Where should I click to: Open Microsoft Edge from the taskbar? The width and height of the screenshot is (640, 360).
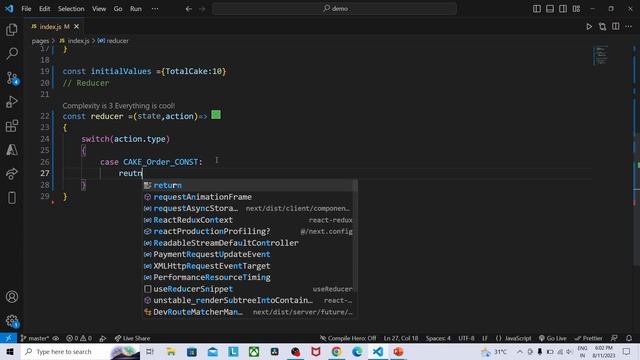coord(357,351)
